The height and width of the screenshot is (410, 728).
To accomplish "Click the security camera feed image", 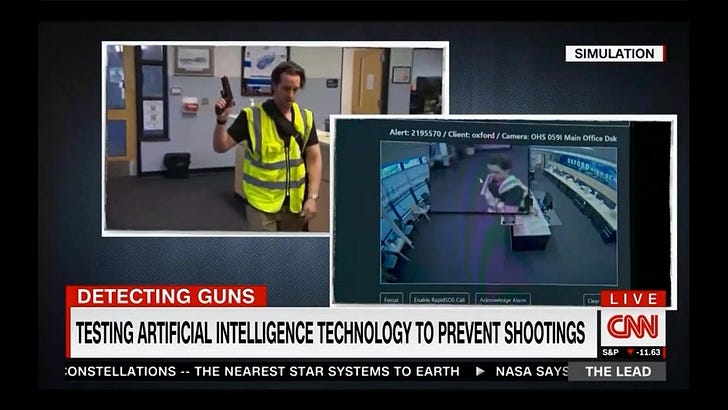I will coord(499,213).
